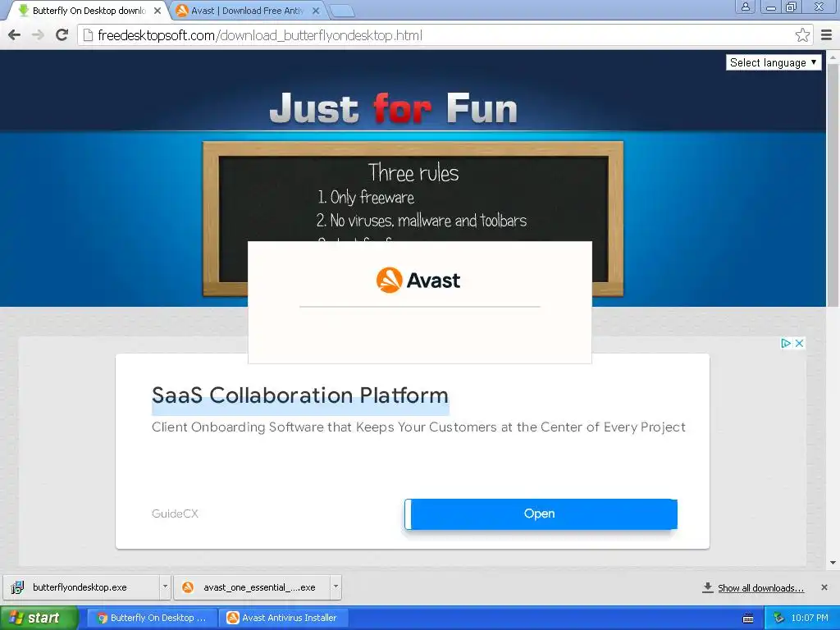Click the SaaS Collaboration Platform ad headline
Image resolution: width=840 pixels, height=630 pixels.
[300, 395]
